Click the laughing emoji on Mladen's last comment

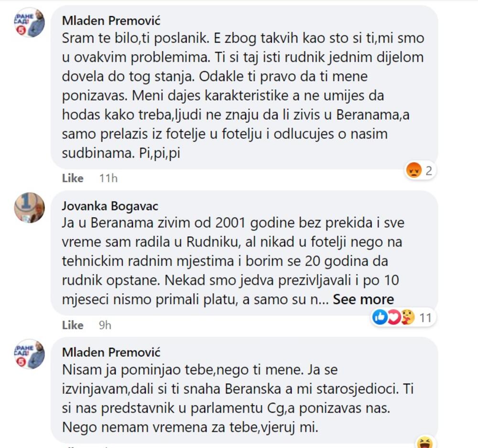coord(424,442)
